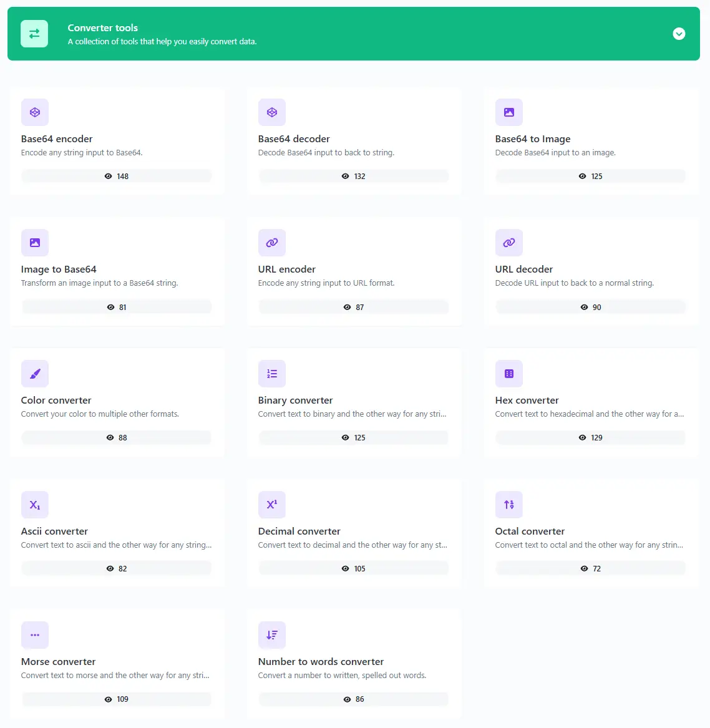Viewport: 710px width, 728px height.
Task: Click the Octal converter up-down arrows icon
Action: [509, 505]
